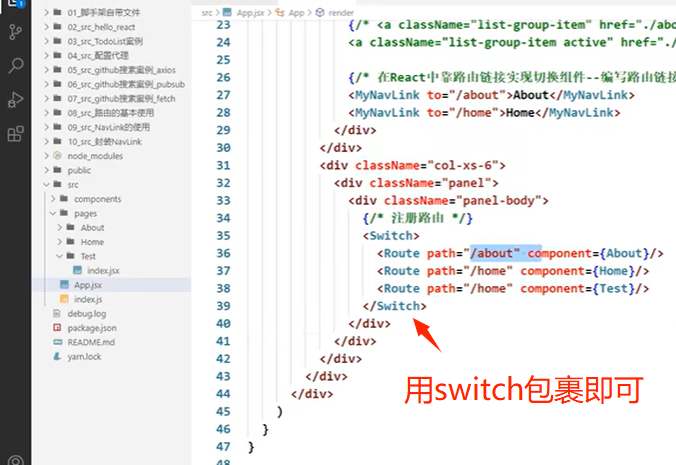This screenshot has width=676, height=465.
Task: Select the 06_src_github搜索案例_pubsub folder
Action: point(126,84)
